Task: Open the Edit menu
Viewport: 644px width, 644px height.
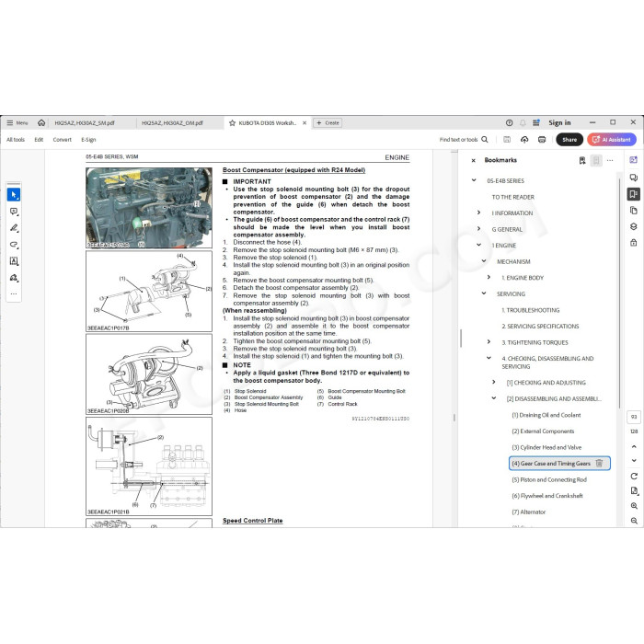Action: tap(39, 140)
